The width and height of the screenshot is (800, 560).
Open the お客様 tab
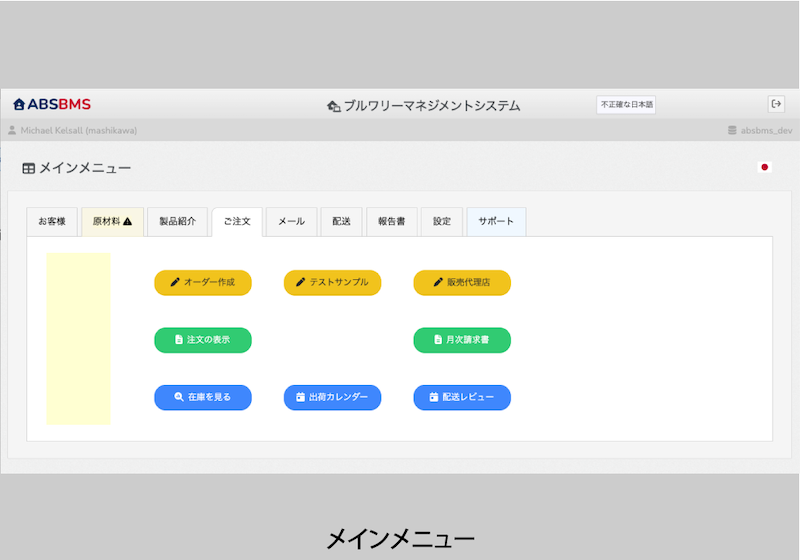click(x=52, y=221)
